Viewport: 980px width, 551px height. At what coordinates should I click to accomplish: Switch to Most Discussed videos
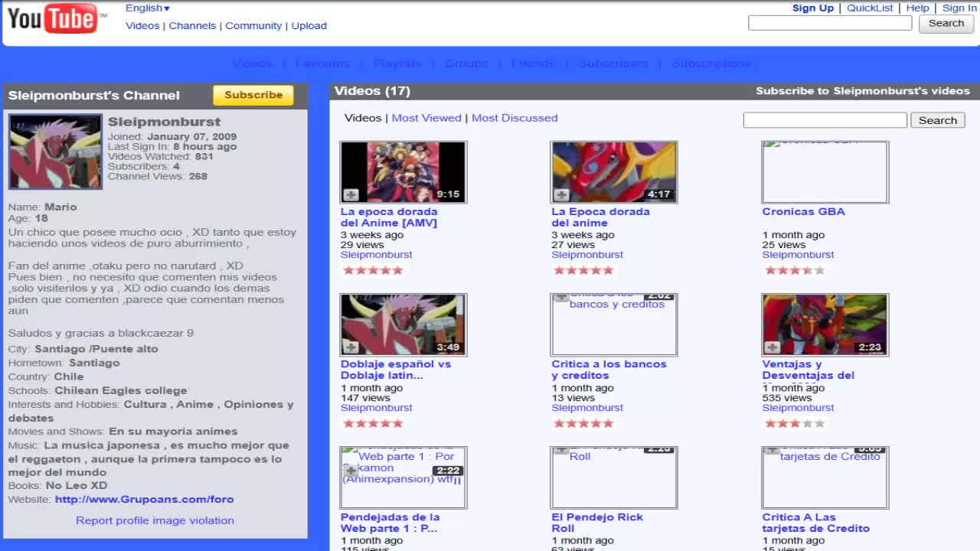pos(514,118)
